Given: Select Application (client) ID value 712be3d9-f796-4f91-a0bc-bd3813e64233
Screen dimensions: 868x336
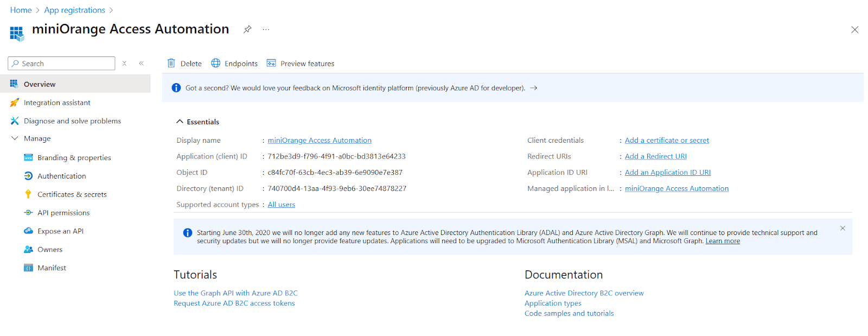Looking at the screenshot, I should 336,156.
